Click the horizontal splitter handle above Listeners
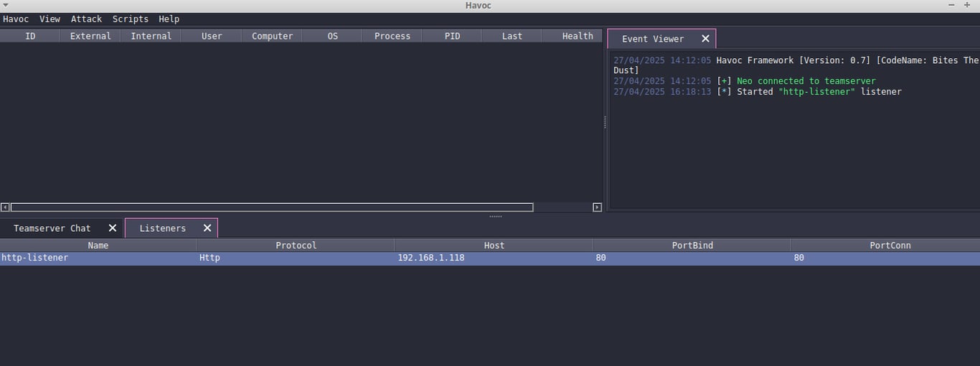This screenshot has height=366, width=980. [x=496, y=216]
